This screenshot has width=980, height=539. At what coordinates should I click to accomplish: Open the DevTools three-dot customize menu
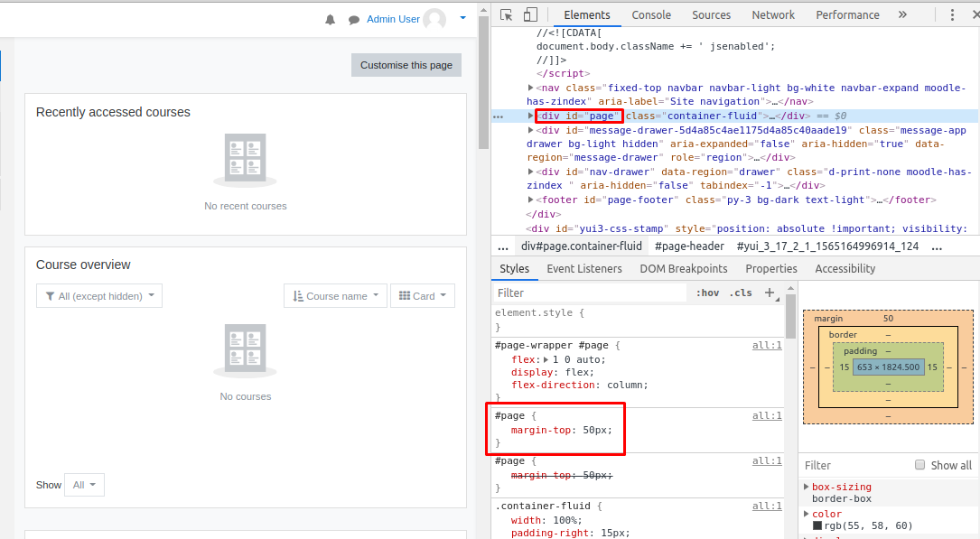click(x=953, y=15)
